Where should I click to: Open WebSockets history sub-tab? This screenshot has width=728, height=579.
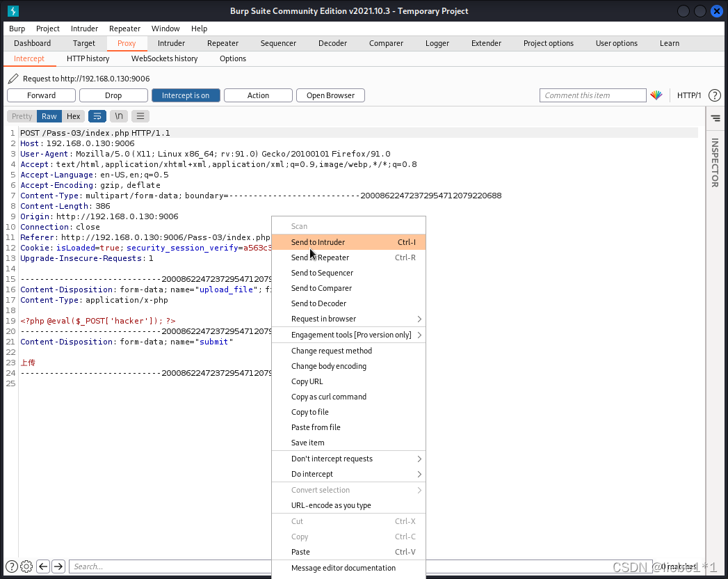(164, 58)
